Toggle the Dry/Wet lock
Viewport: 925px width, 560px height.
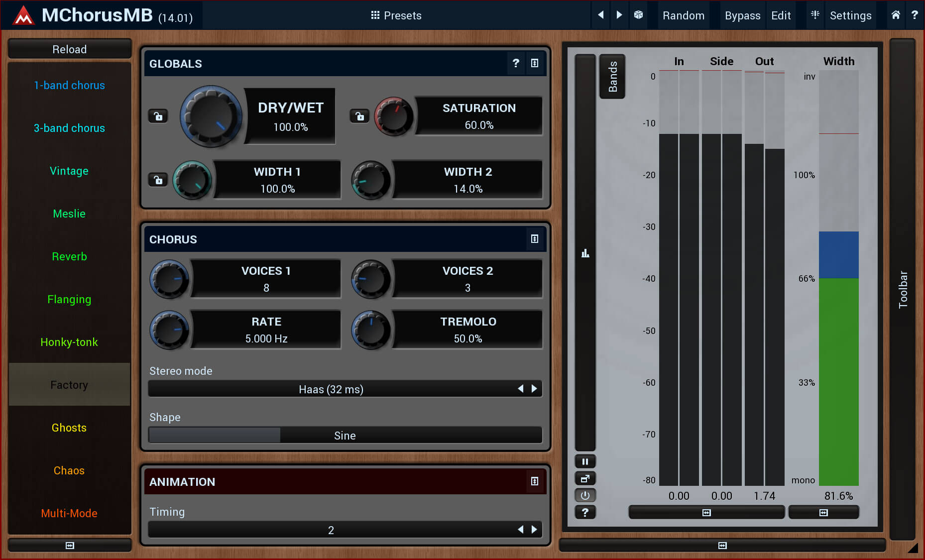click(158, 116)
